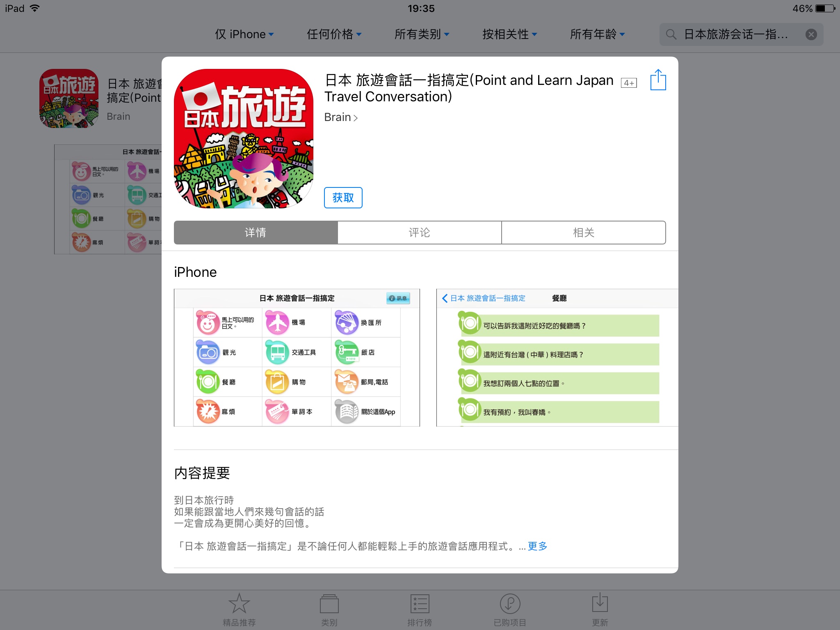Image resolution: width=840 pixels, height=630 pixels.
Task: Clear the search field text
Action: [811, 34]
